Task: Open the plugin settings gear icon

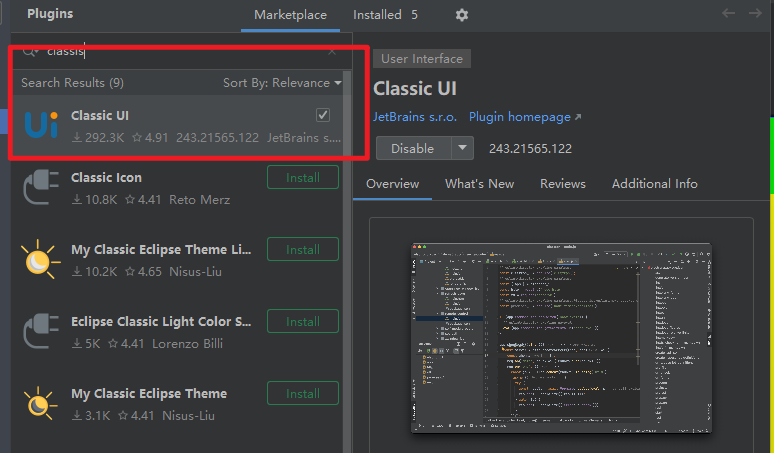Action: (462, 15)
